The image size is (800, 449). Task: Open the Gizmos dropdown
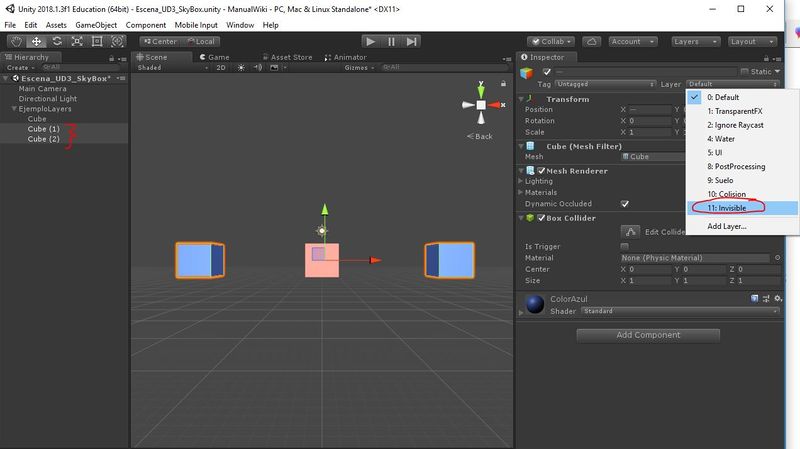tap(359, 67)
